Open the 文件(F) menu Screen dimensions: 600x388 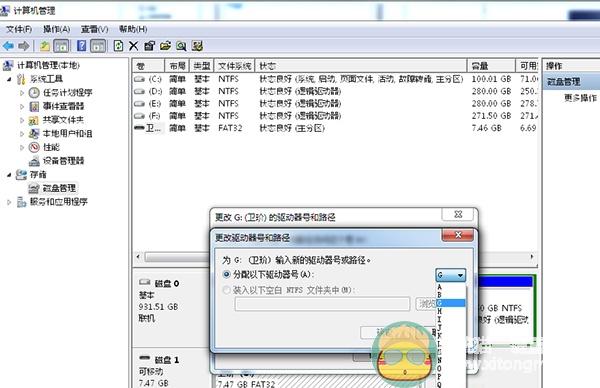point(19,29)
